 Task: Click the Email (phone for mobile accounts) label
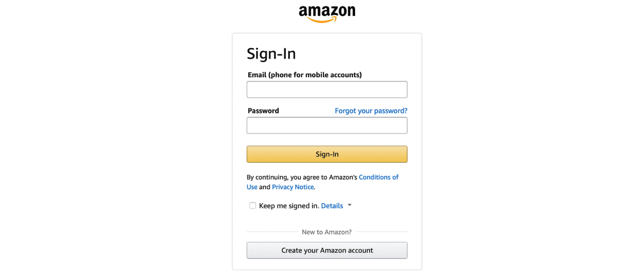pos(305,75)
